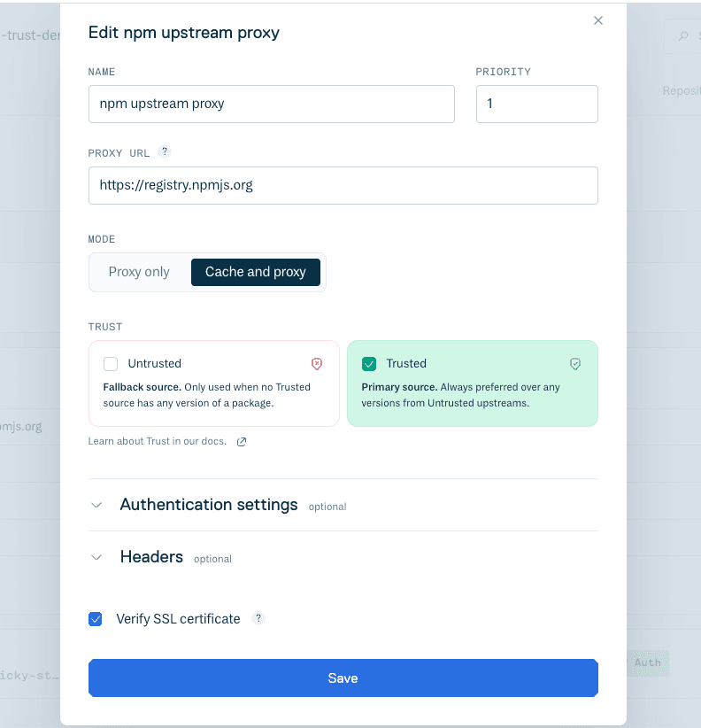Open Learn about Trust in our docs link

pos(157,441)
